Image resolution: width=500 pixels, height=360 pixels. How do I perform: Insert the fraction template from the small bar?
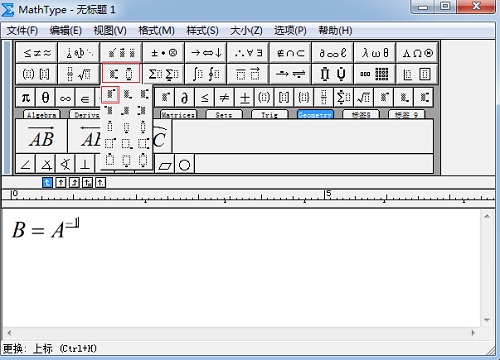[324, 98]
